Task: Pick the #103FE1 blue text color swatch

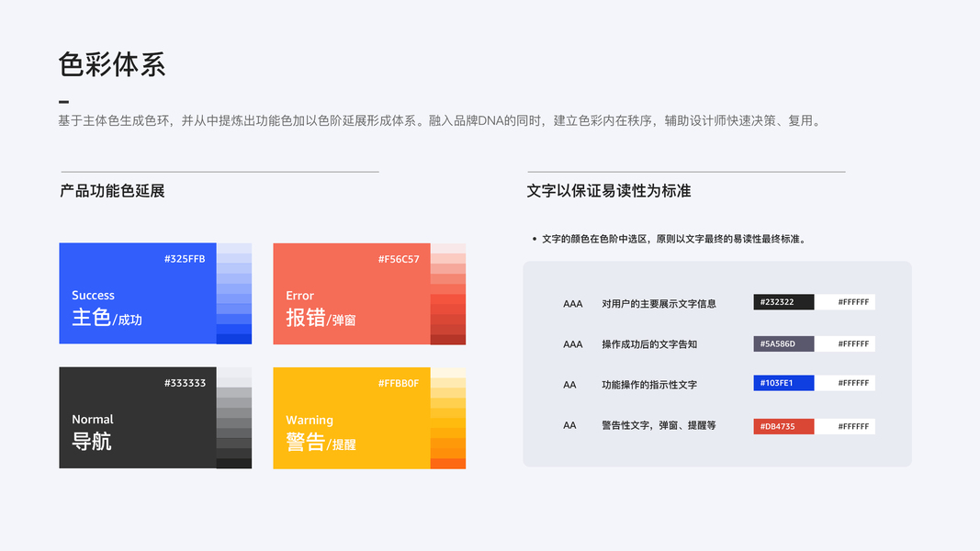Action: pyautogui.click(x=783, y=383)
